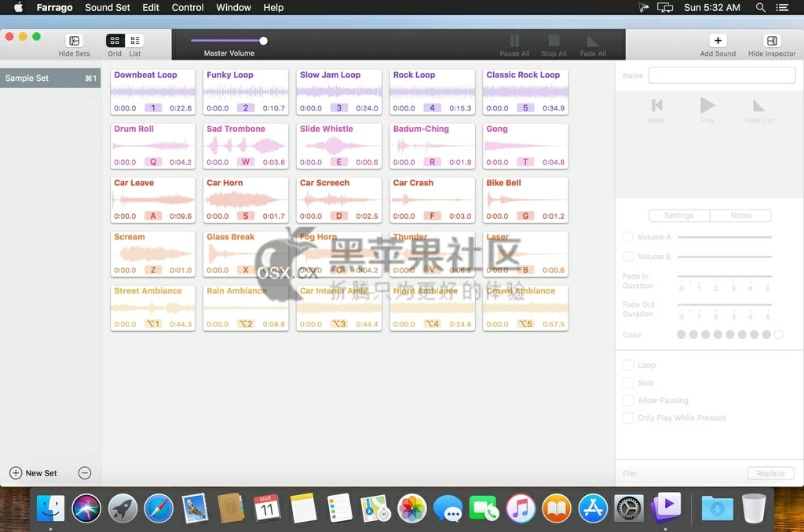Image resolution: width=804 pixels, height=532 pixels.
Task: Open Calendar from the dock
Action: 267,508
